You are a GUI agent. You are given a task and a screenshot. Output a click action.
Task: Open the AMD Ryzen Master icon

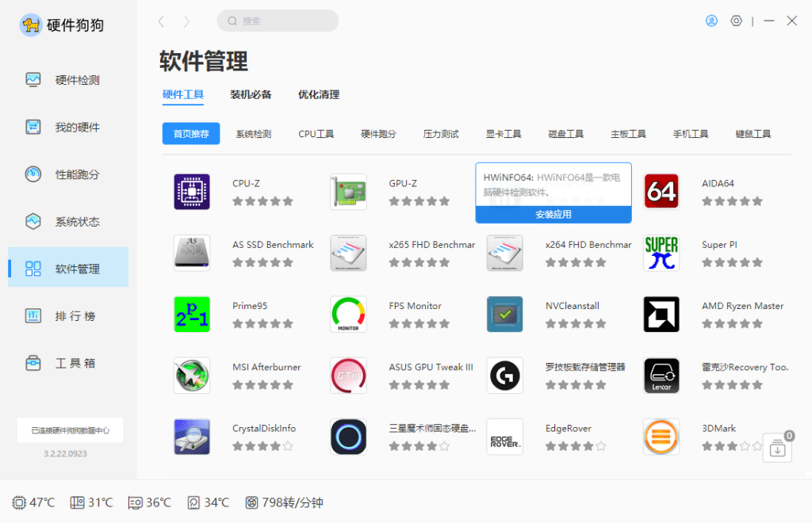click(x=661, y=314)
